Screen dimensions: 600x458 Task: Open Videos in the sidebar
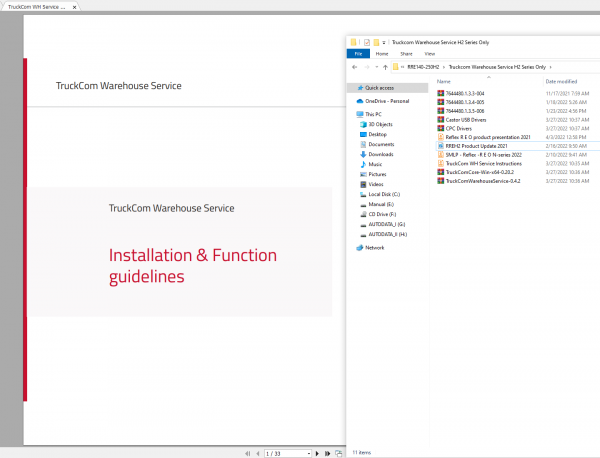(372, 184)
